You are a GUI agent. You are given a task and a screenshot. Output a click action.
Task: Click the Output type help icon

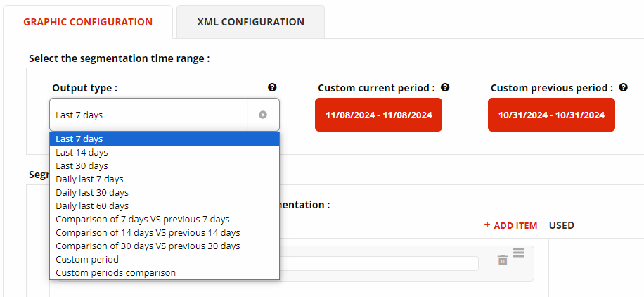272,88
